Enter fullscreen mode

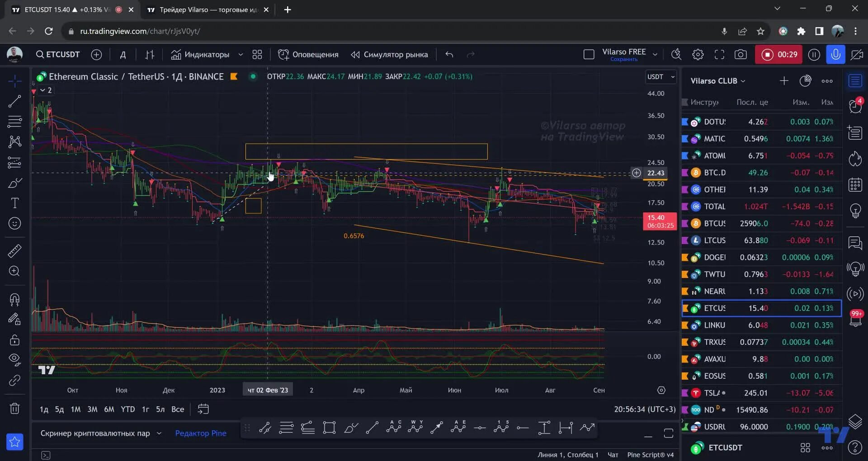pyautogui.click(x=719, y=55)
